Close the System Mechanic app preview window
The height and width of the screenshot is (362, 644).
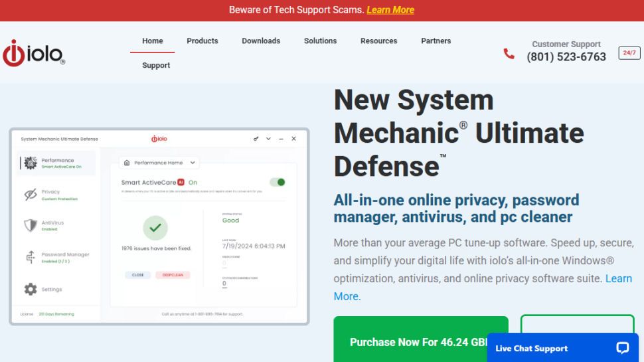293,139
